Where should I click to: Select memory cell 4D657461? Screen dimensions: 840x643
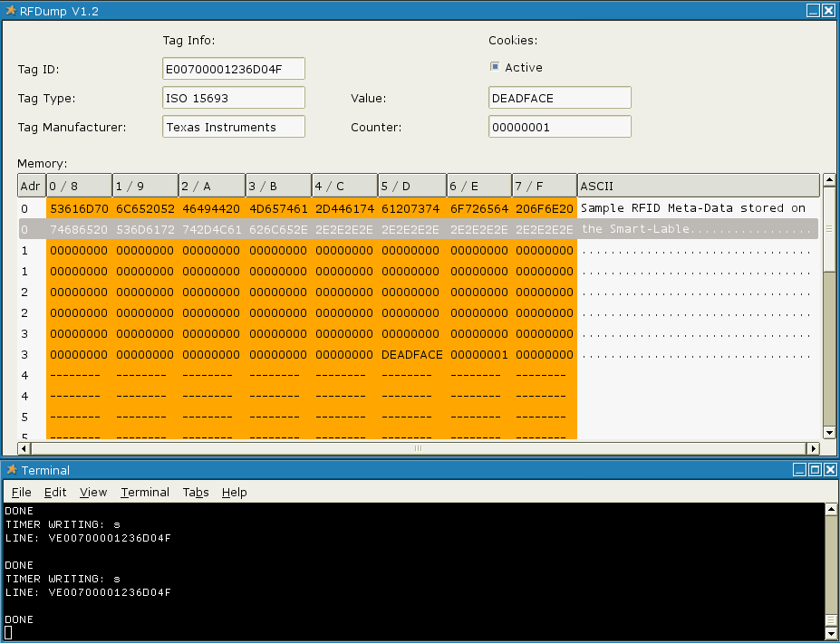click(278, 208)
